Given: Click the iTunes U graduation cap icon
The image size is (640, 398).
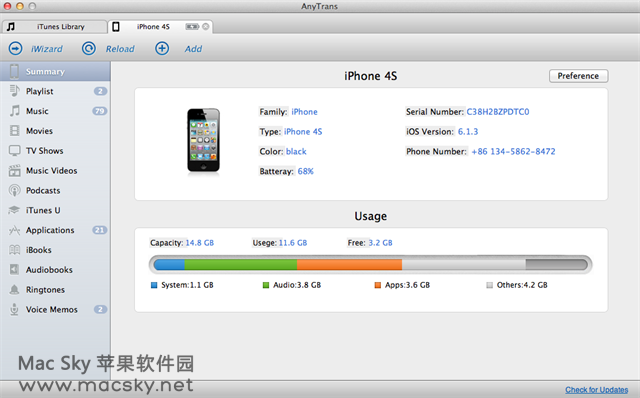Looking at the screenshot, I should [14, 210].
